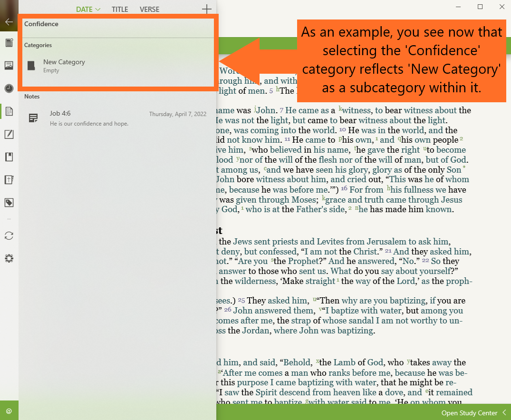Open the clock history sidebar icon
Viewport: 511px width, 420px height.
(x=9, y=88)
